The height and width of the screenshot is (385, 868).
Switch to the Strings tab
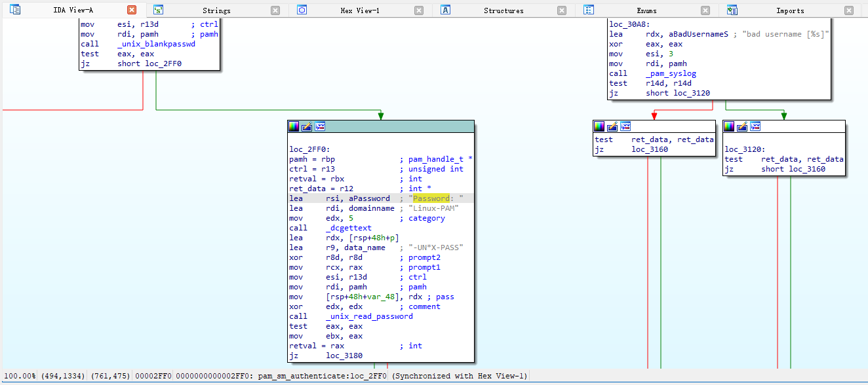click(x=216, y=10)
